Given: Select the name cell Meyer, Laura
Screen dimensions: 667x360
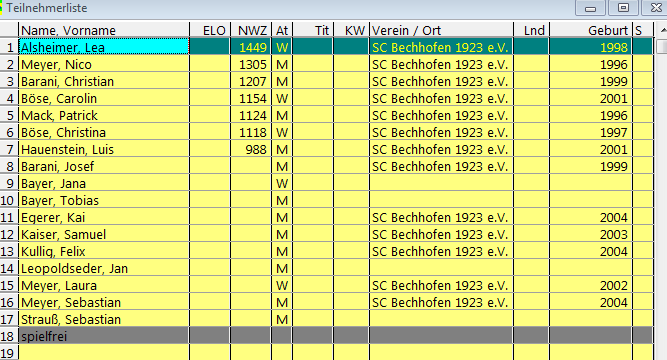Looking at the screenshot, I should [x=104, y=285].
